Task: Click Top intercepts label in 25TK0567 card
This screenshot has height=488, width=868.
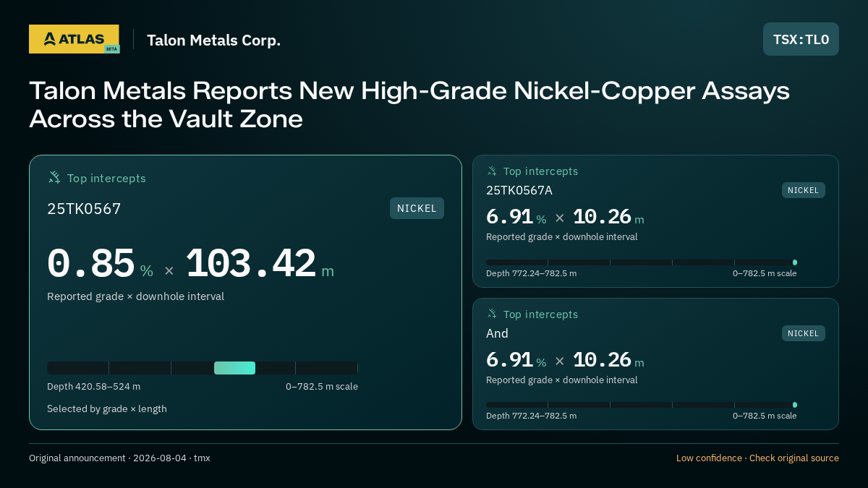Action: coord(106,178)
